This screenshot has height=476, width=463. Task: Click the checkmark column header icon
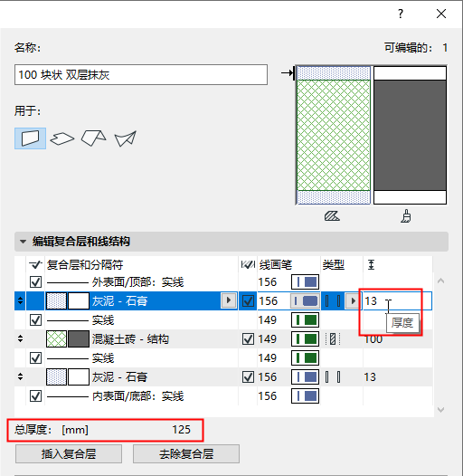point(35,265)
